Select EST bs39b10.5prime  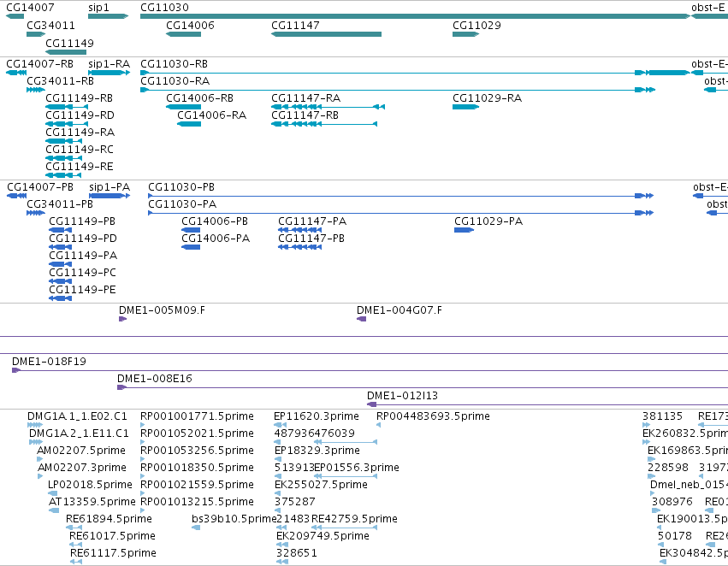[x=234, y=519]
